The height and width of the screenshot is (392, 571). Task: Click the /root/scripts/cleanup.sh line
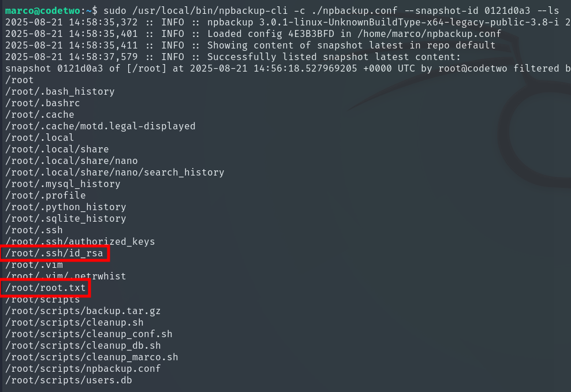(x=74, y=322)
